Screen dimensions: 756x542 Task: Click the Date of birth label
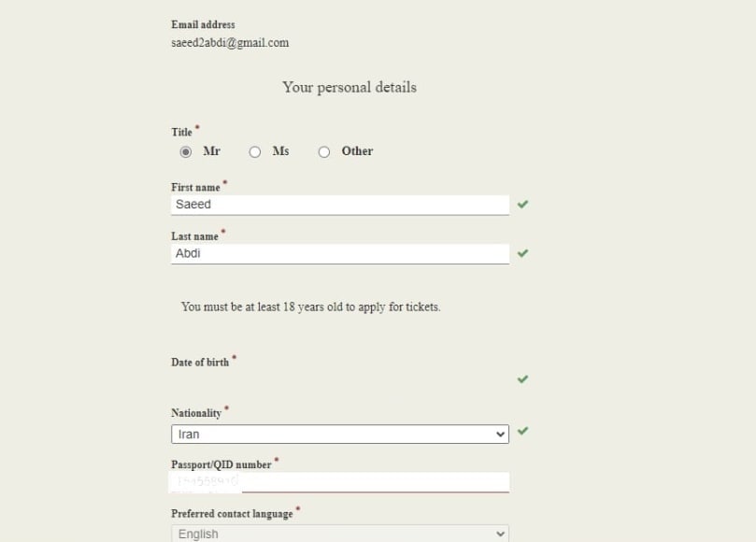point(200,363)
